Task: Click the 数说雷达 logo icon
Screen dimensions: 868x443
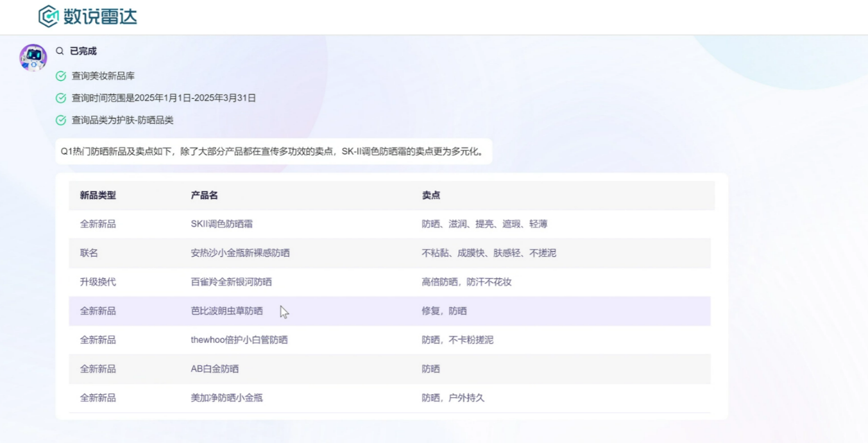Action: (x=48, y=17)
